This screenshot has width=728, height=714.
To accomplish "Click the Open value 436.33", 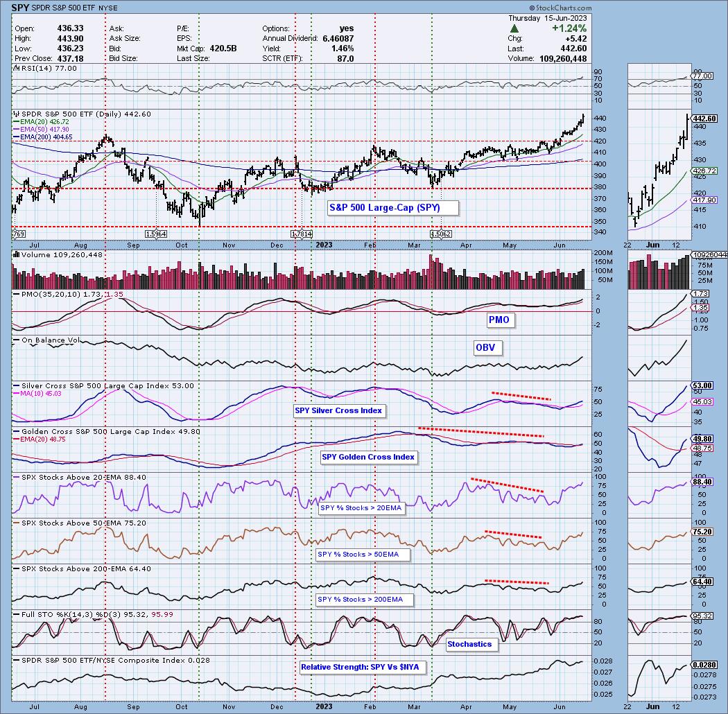I will [70, 28].
